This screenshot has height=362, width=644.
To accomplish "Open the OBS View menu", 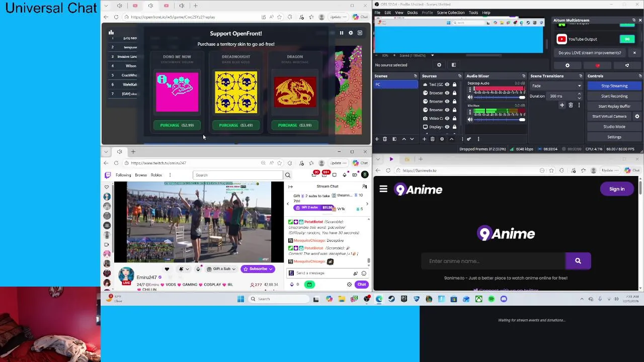I will 399,13.
